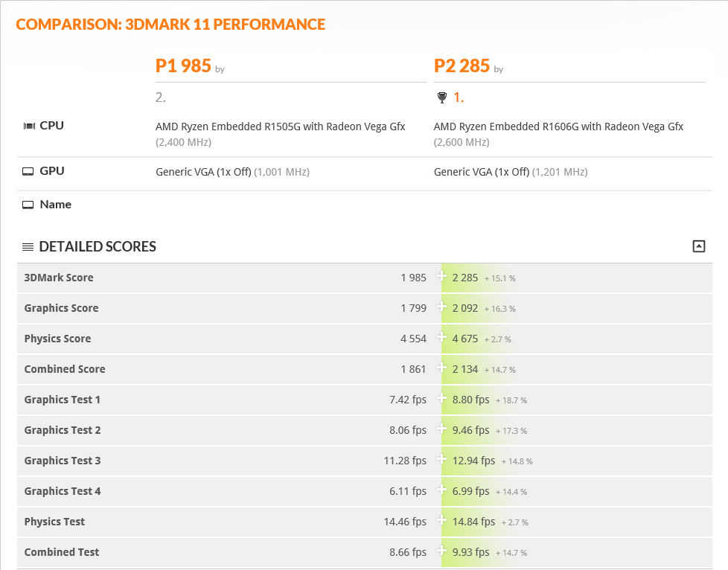Click the Ryzen Embedded R1606G CPU name
Image resolution: width=728 pixels, height=570 pixels.
[558, 127]
